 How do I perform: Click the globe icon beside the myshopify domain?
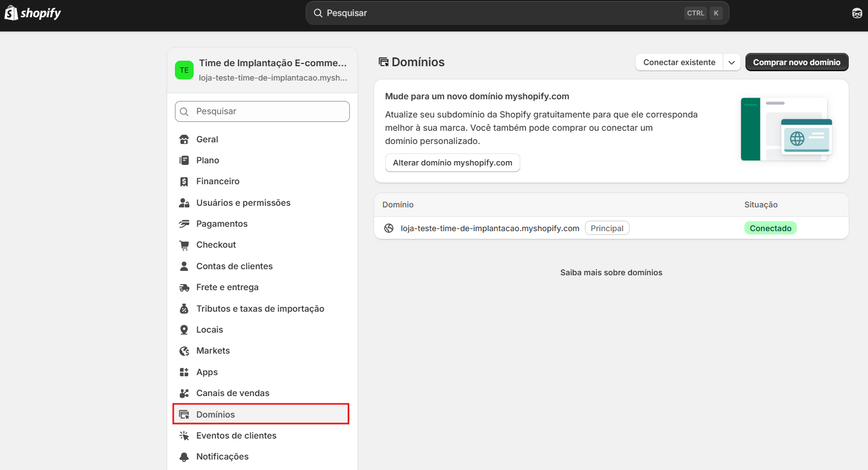(x=389, y=228)
